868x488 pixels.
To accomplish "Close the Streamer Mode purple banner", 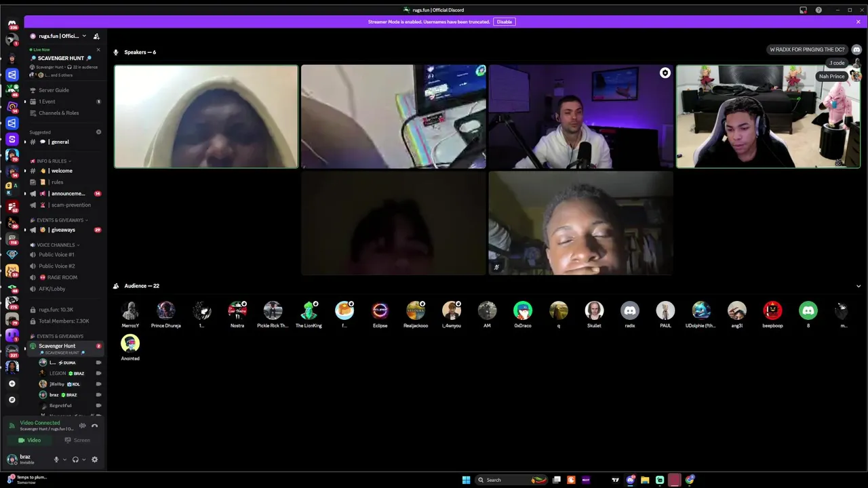I will click(x=858, y=22).
